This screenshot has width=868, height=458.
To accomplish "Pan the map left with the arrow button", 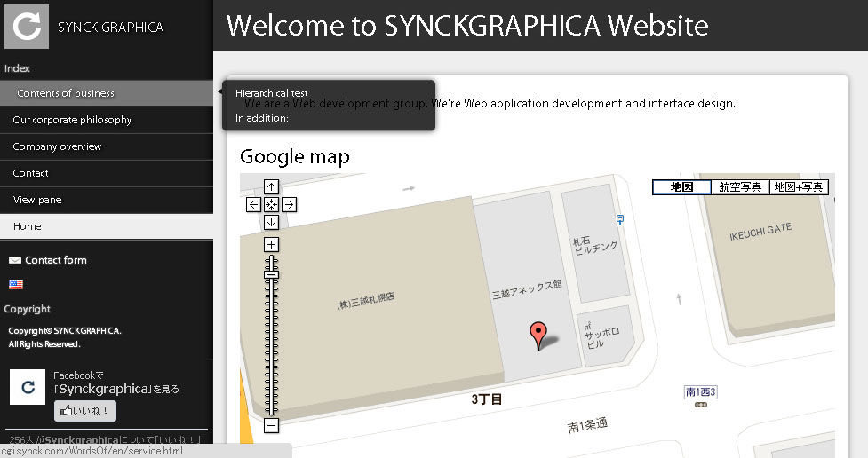I will pos(253,205).
